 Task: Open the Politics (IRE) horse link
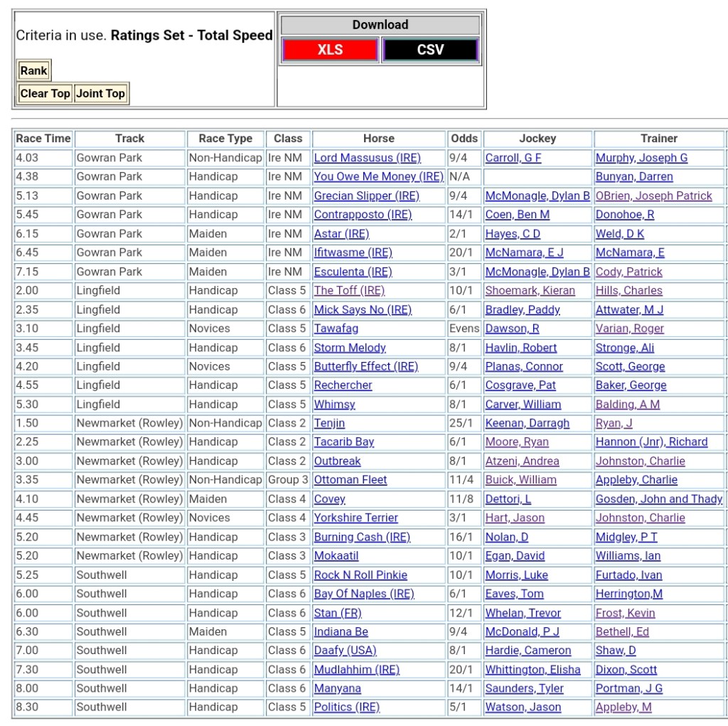(346, 707)
